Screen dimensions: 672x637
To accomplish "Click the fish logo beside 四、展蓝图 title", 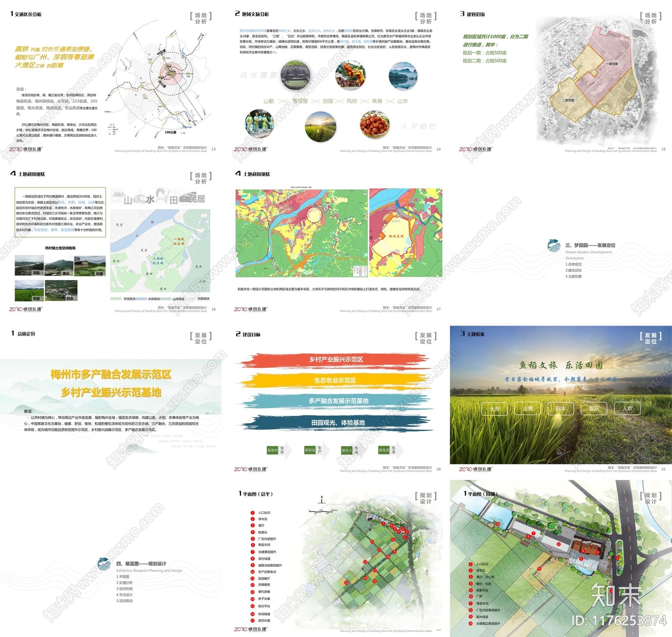I will click(104, 564).
